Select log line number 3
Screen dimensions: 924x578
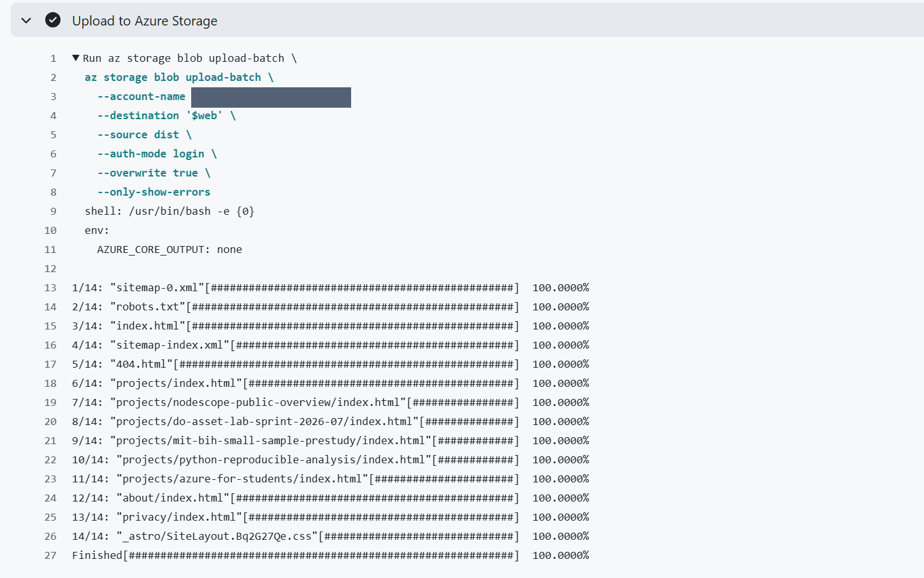coord(54,97)
